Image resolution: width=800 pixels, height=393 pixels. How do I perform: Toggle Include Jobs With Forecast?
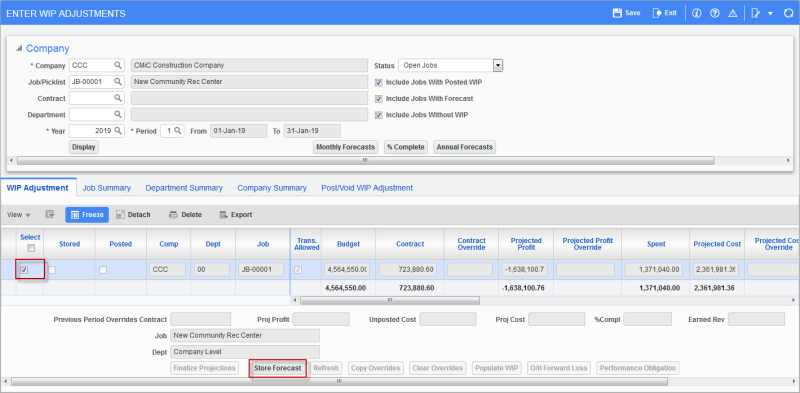point(379,99)
